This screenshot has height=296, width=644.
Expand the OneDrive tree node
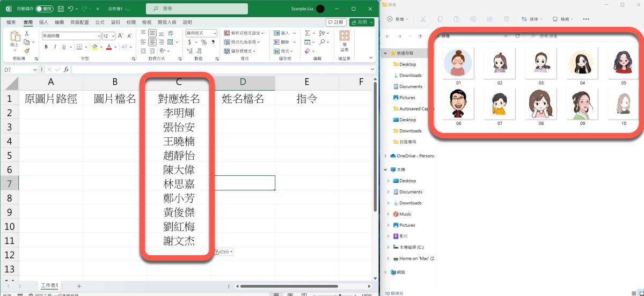click(386, 156)
